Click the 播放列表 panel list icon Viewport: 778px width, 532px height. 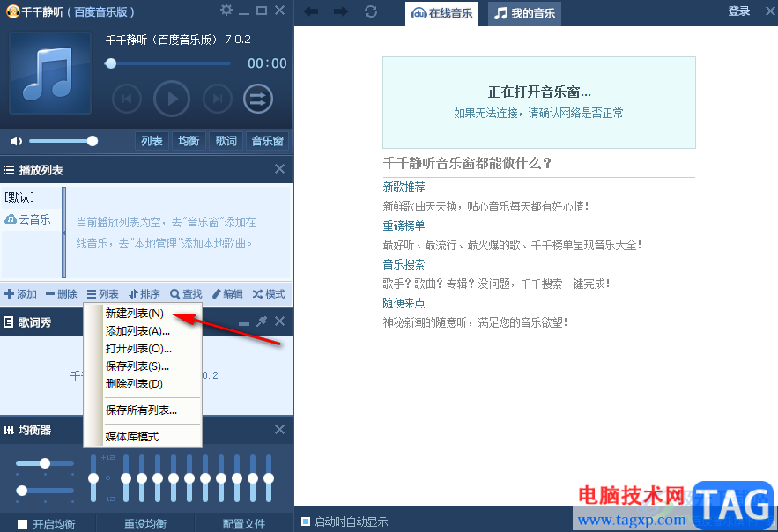tap(9, 170)
